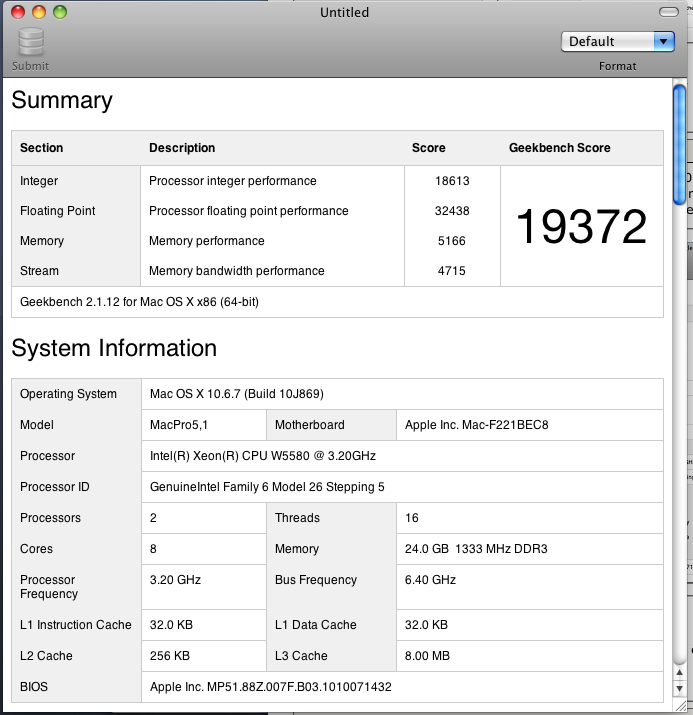Viewport: 693px width, 715px height.
Task: Click the scroll down arrow
Action: click(x=679, y=688)
